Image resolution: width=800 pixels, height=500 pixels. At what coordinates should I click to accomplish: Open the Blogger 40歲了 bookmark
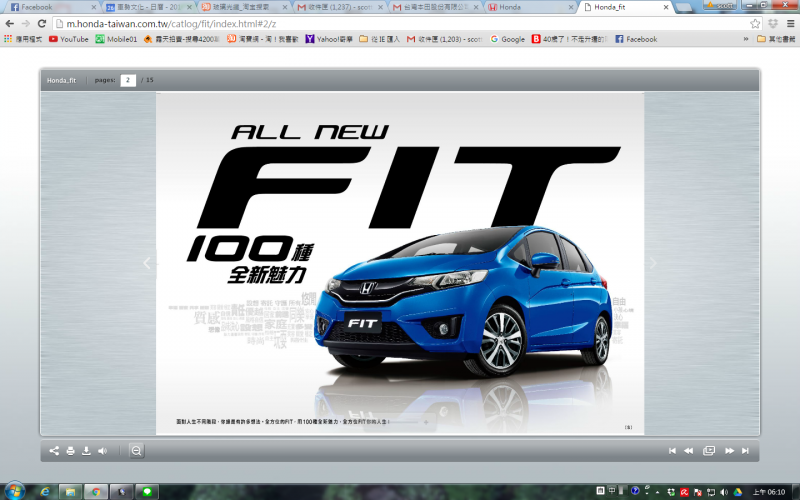[x=569, y=39]
